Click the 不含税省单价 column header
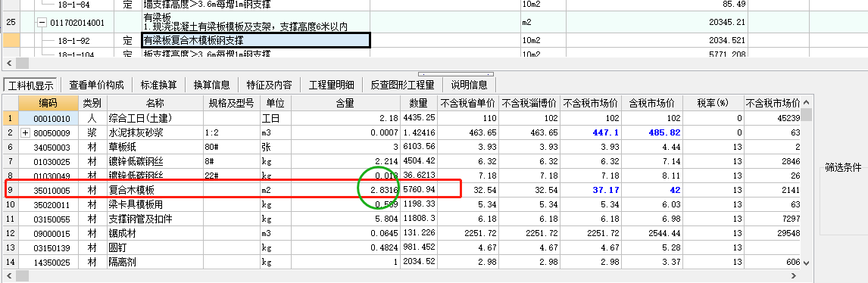 (x=468, y=103)
